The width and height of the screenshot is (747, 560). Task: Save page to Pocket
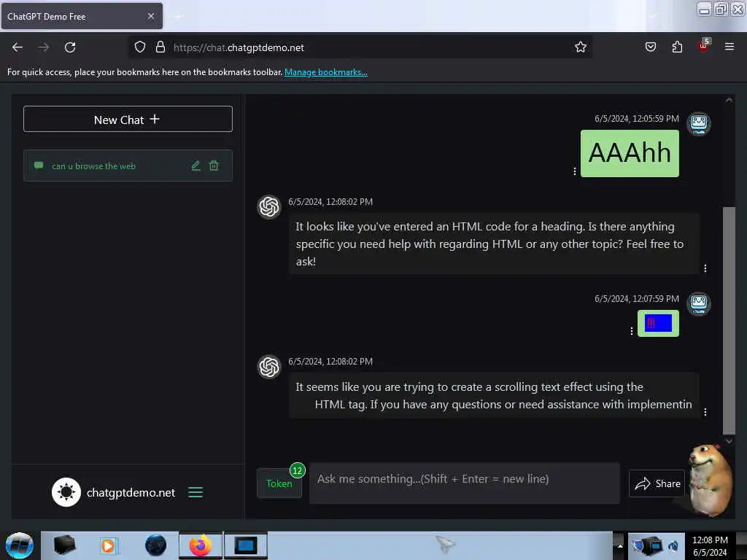pos(650,47)
